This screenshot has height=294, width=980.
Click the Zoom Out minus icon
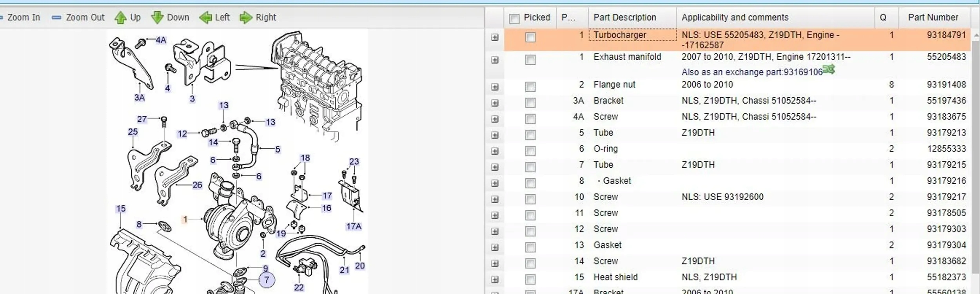57,18
